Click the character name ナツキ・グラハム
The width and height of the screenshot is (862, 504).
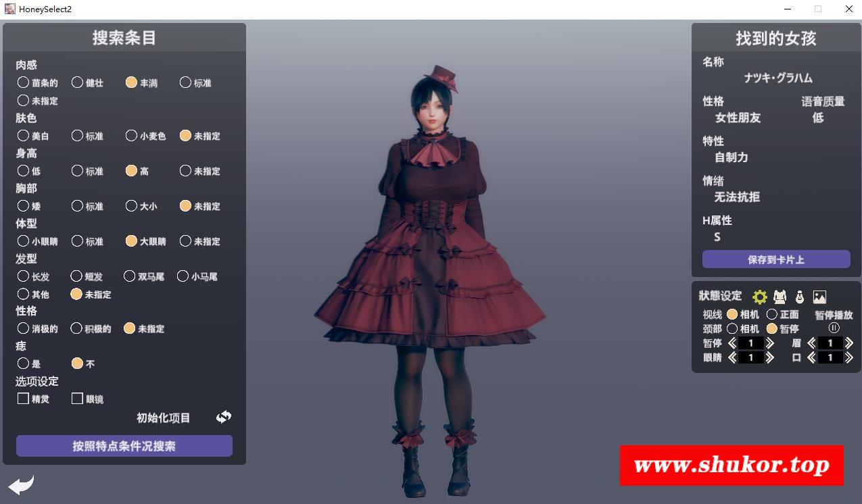pyautogui.click(x=778, y=78)
